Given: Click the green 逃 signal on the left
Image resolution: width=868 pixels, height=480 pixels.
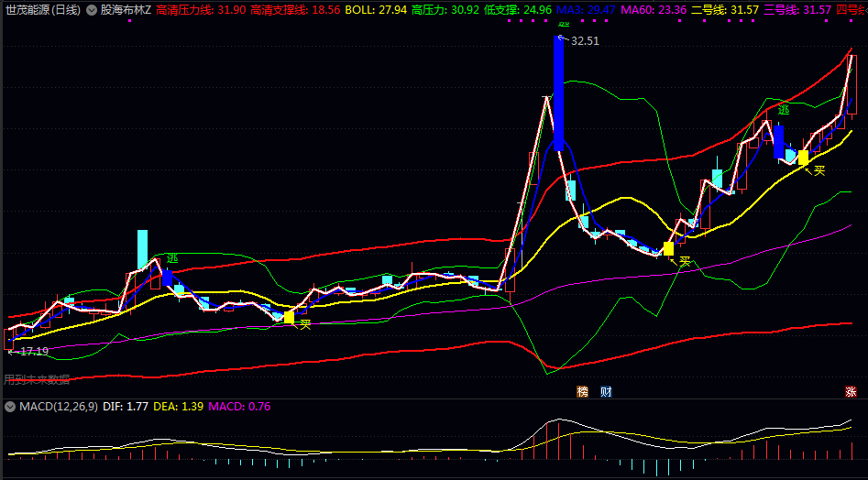Looking at the screenshot, I should coord(172,258).
